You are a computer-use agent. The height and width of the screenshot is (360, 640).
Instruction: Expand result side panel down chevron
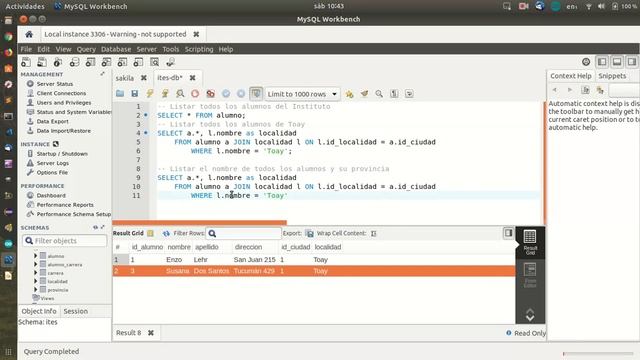click(530, 318)
